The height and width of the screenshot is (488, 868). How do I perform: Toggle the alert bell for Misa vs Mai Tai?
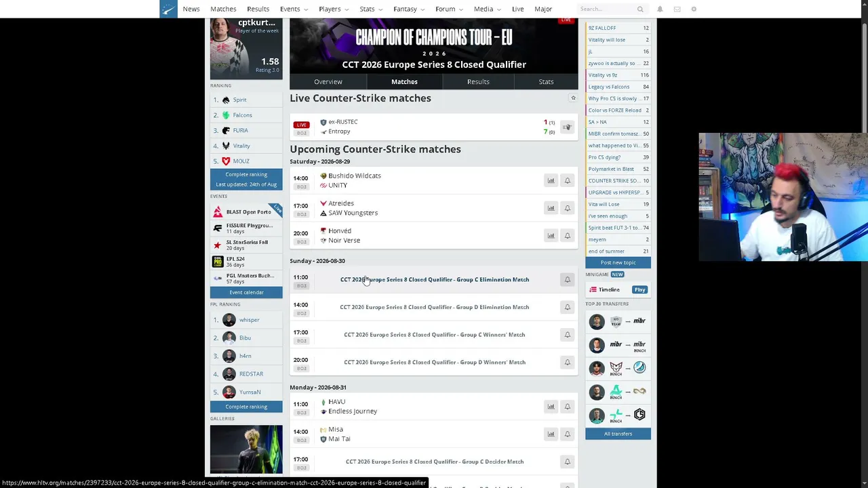(x=568, y=434)
